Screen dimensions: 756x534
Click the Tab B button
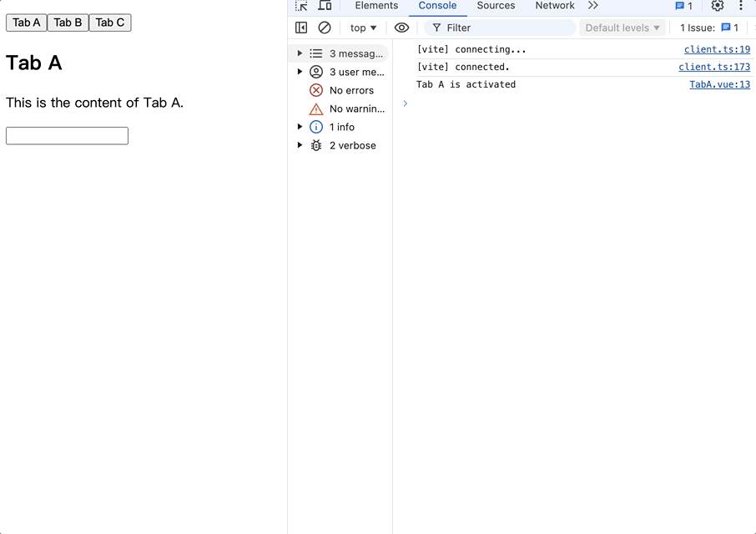click(68, 23)
